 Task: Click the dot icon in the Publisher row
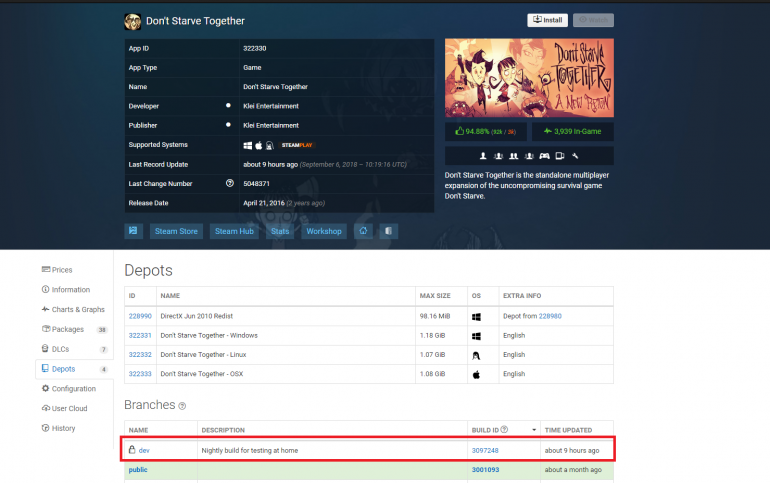(x=228, y=125)
